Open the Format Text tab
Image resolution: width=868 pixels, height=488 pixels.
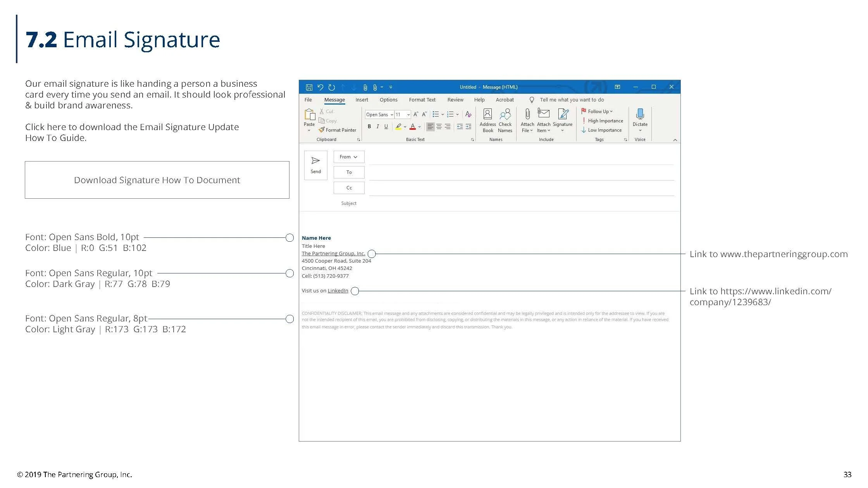click(422, 100)
